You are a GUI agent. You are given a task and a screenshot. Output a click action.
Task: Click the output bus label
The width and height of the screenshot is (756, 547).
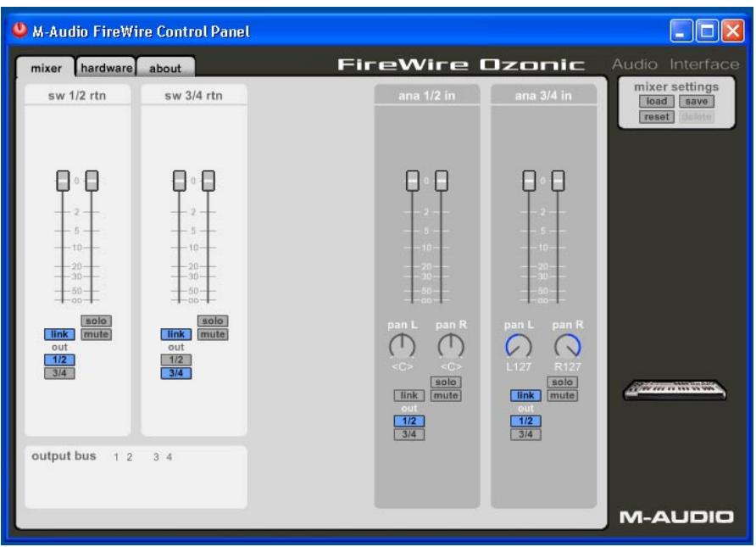tap(64, 456)
